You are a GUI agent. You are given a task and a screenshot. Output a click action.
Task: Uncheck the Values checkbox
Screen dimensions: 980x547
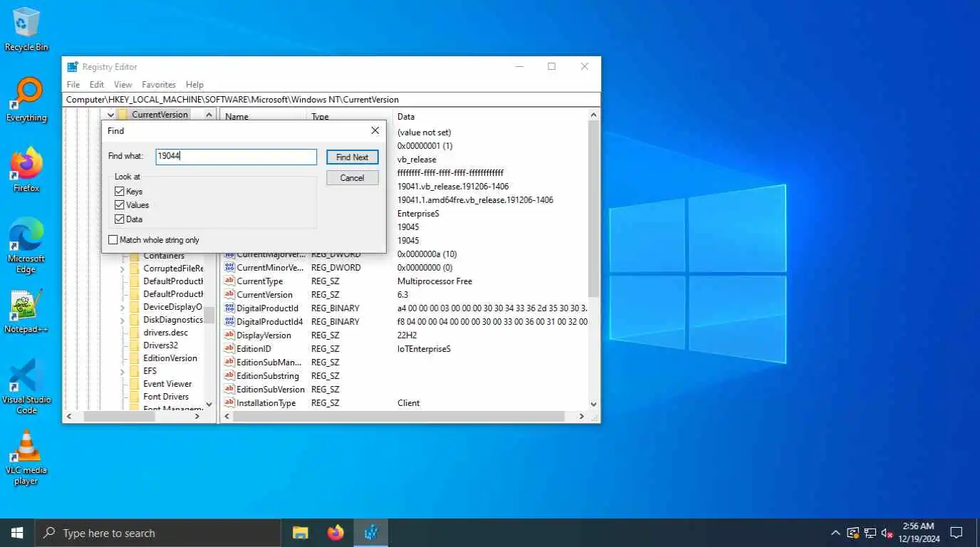pyautogui.click(x=119, y=205)
